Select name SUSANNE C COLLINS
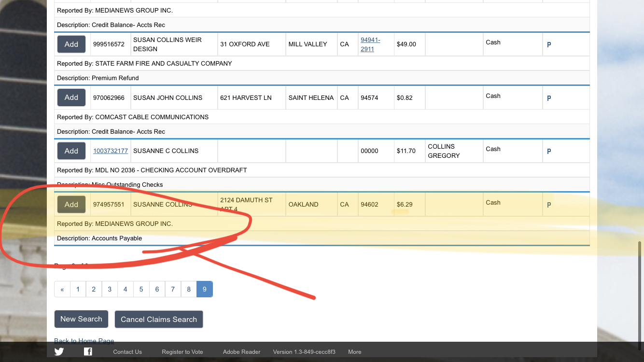Viewport: 644px width, 362px height. (166, 151)
